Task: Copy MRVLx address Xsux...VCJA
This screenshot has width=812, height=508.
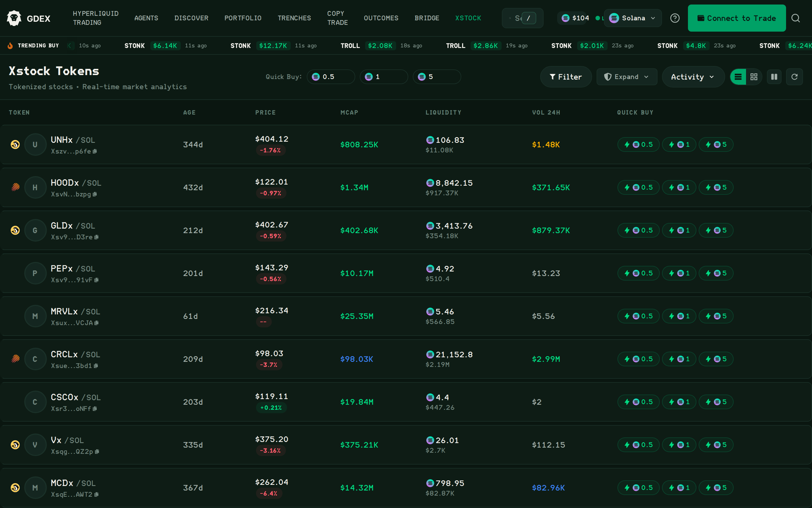Action: point(97,323)
